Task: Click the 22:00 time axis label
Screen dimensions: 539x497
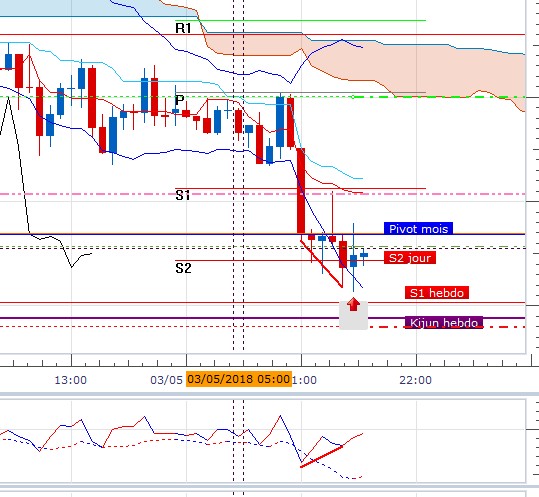Action: coord(416,380)
